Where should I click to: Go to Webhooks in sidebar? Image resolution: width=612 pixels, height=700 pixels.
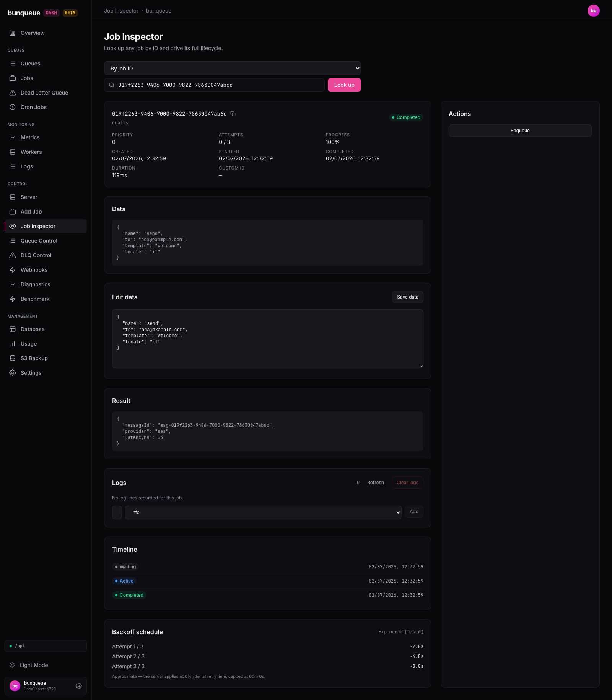click(x=46, y=270)
